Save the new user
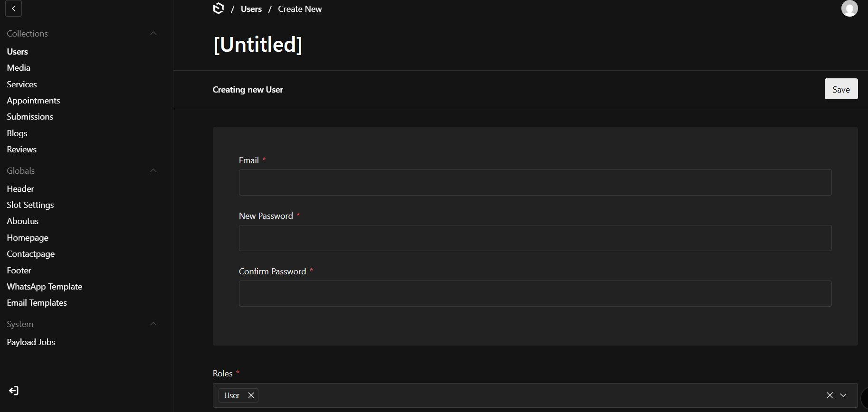Image resolution: width=868 pixels, height=412 pixels. [x=840, y=89]
